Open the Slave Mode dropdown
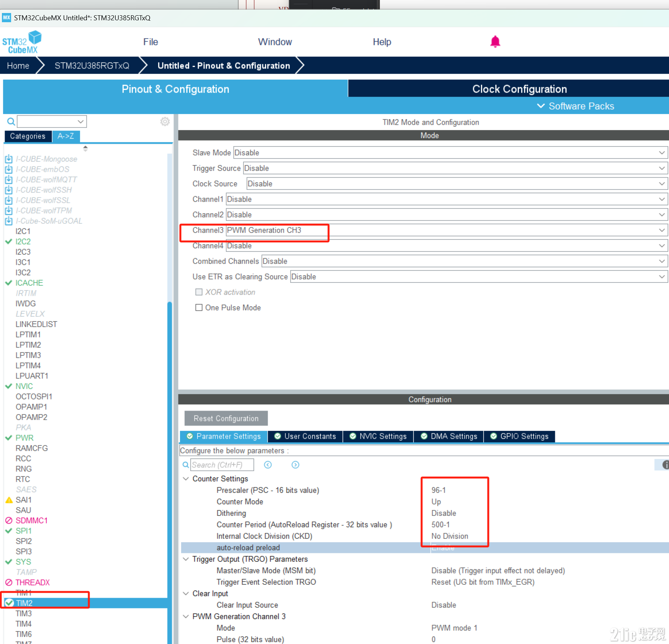Image resolution: width=669 pixels, height=644 pixels. pos(450,153)
